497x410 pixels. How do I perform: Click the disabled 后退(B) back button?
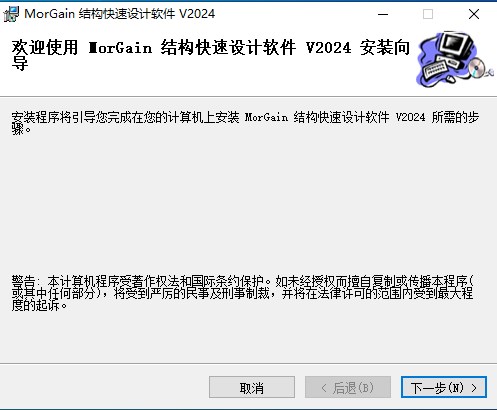pyautogui.click(x=348, y=387)
